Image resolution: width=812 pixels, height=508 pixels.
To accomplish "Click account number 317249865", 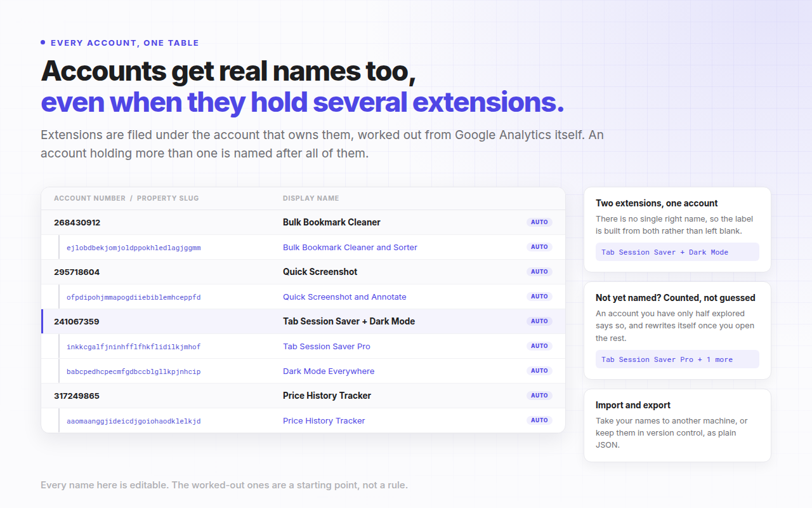I will tap(77, 396).
